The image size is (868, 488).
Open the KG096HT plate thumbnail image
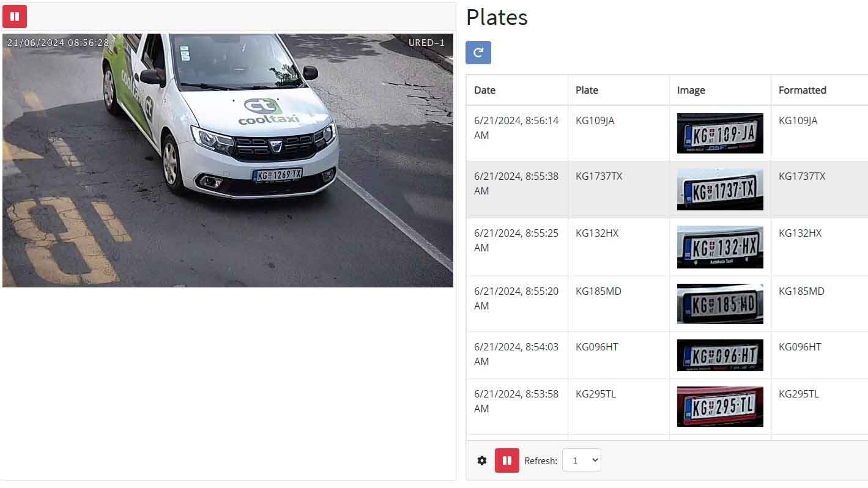click(x=720, y=355)
